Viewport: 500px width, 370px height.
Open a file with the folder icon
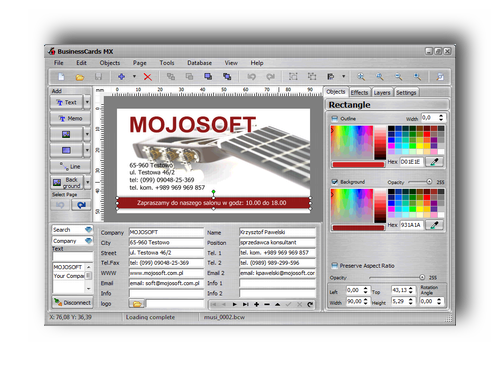coord(79,77)
